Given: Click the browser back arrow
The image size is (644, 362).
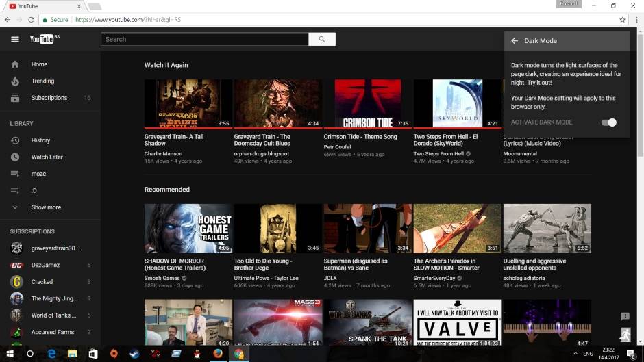Looking at the screenshot, I should (8, 20).
